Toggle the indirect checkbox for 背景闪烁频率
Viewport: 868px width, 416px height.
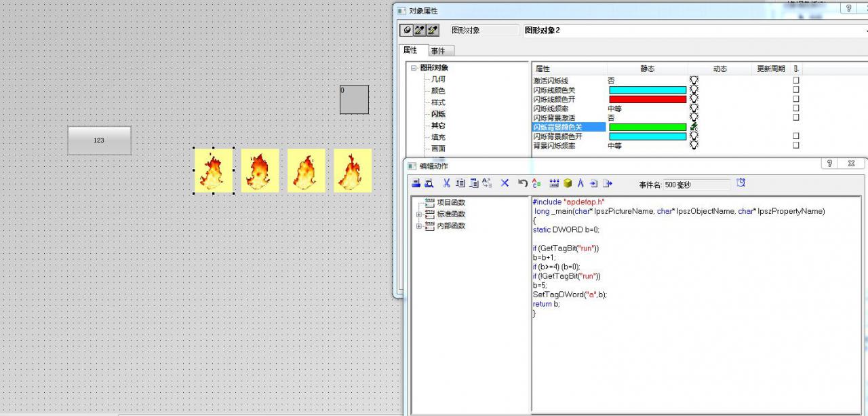(x=796, y=145)
